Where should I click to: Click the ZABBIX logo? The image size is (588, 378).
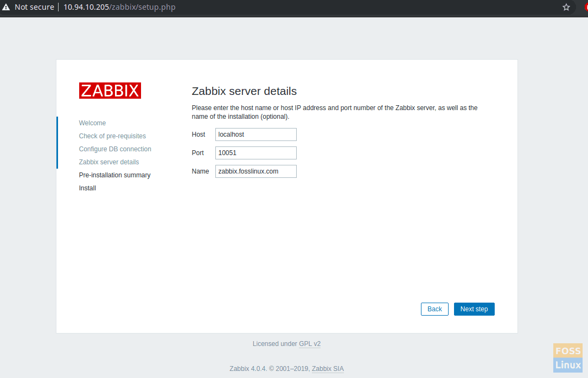click(110, 91)
